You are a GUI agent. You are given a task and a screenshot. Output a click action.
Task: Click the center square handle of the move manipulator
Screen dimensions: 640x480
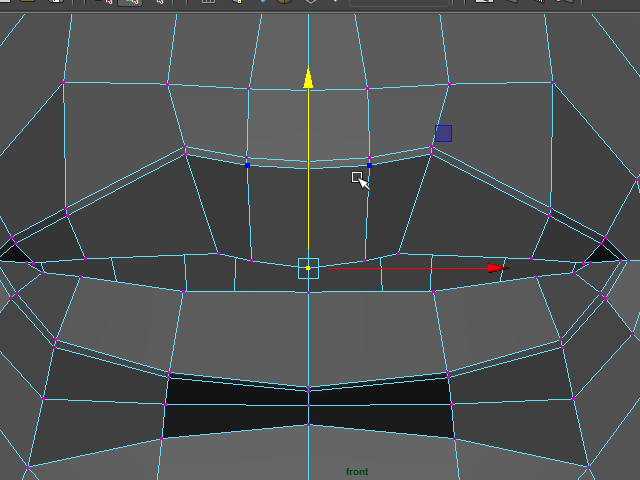[308, 268]
